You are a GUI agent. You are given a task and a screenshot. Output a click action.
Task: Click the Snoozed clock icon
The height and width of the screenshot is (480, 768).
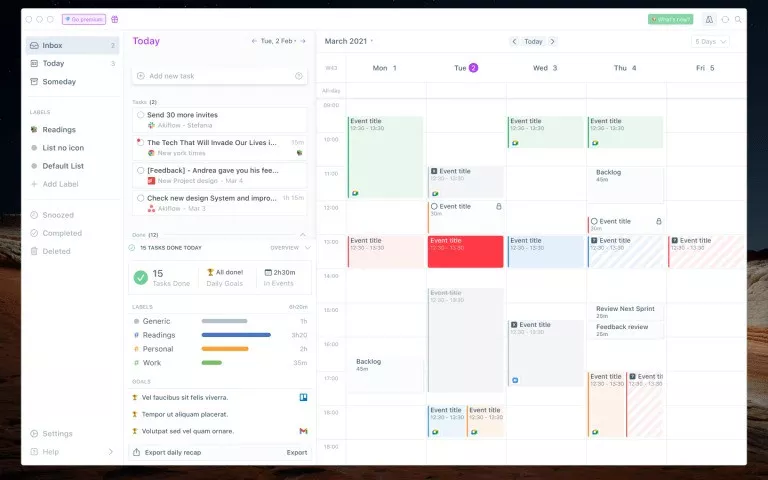pos(34,215)
